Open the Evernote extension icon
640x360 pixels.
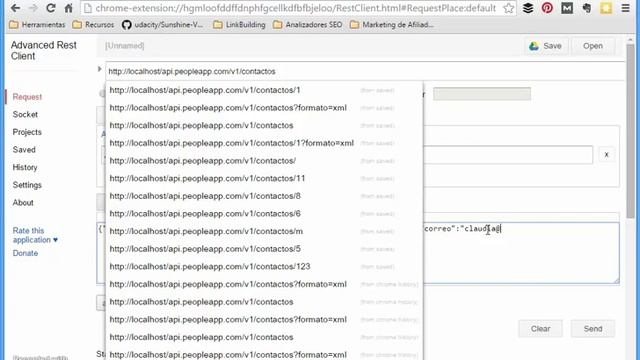[x=587, y=8]
